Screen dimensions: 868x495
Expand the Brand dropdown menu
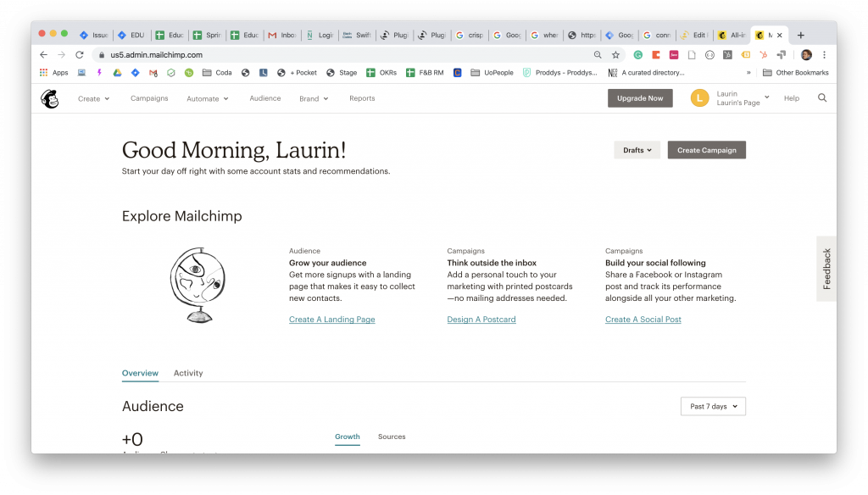[314, 98]
